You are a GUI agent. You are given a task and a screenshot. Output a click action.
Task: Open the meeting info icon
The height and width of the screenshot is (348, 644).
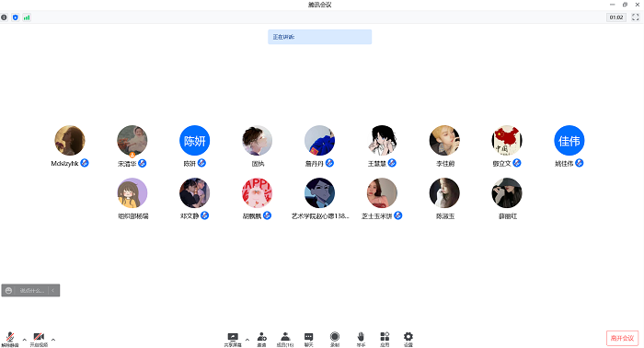click(x=4, y=17)
